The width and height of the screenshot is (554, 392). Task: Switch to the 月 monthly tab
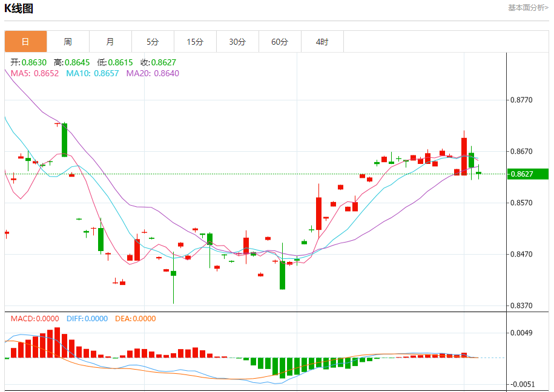point(110,42)
